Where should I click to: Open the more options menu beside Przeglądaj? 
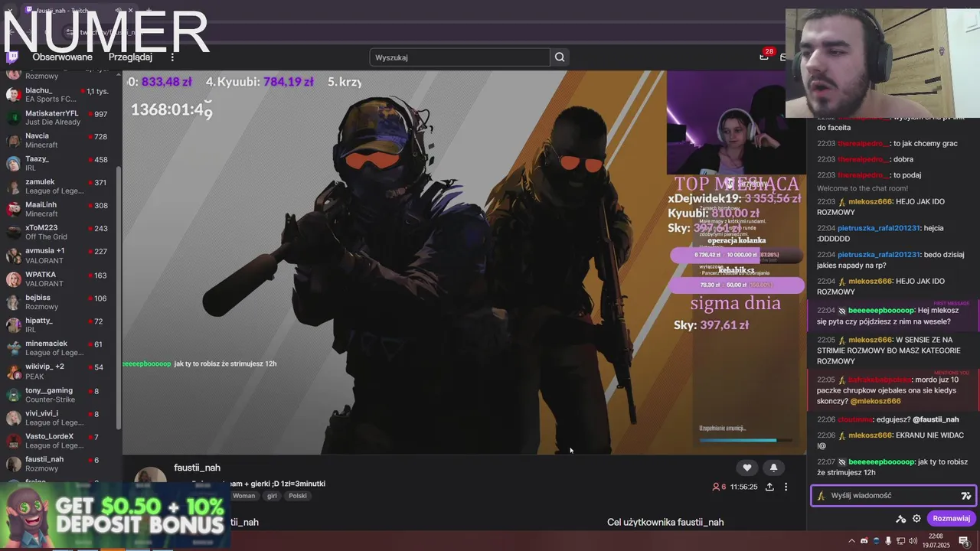(x=172, y=57)
